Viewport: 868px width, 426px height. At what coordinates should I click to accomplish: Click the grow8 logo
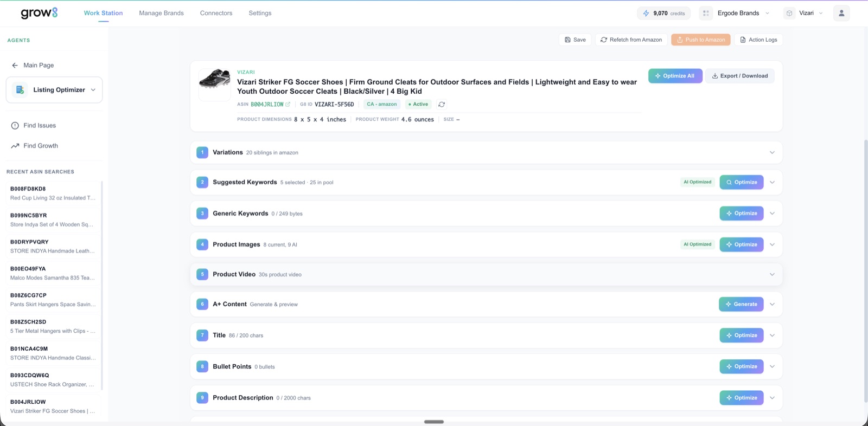click(x=39, y=13)
